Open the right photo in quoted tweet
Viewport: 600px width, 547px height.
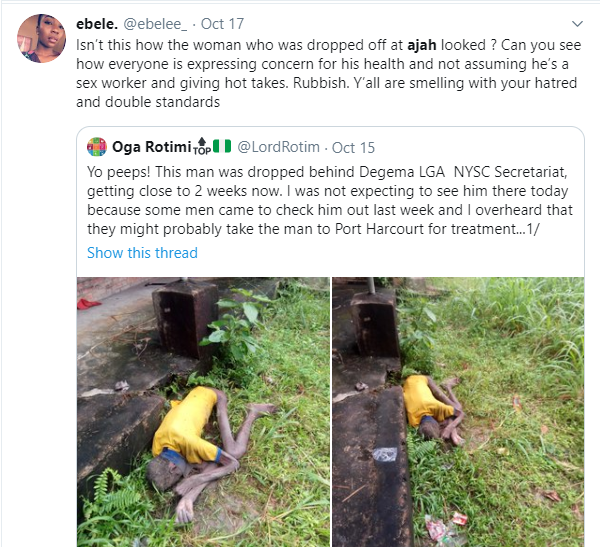click(458, 412)
